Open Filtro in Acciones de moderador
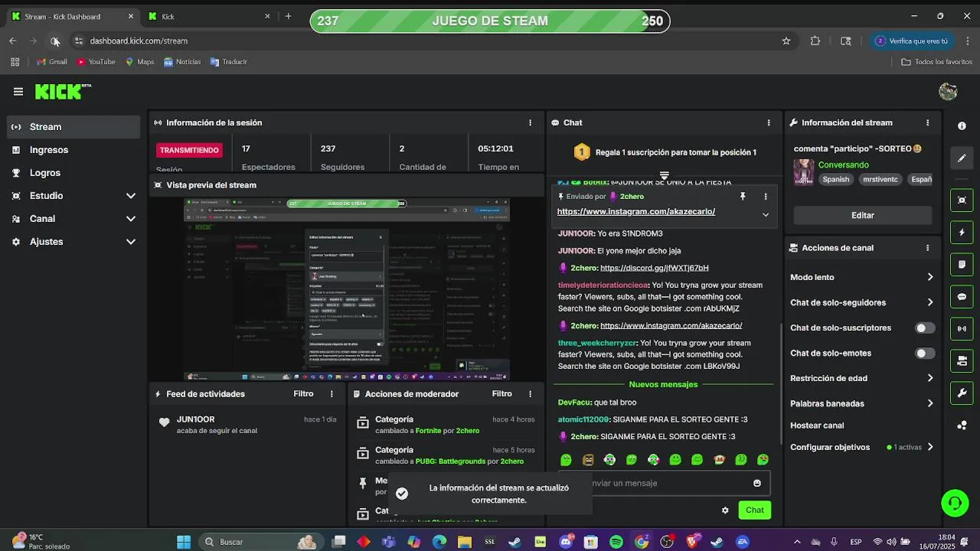 pos(501,394)
